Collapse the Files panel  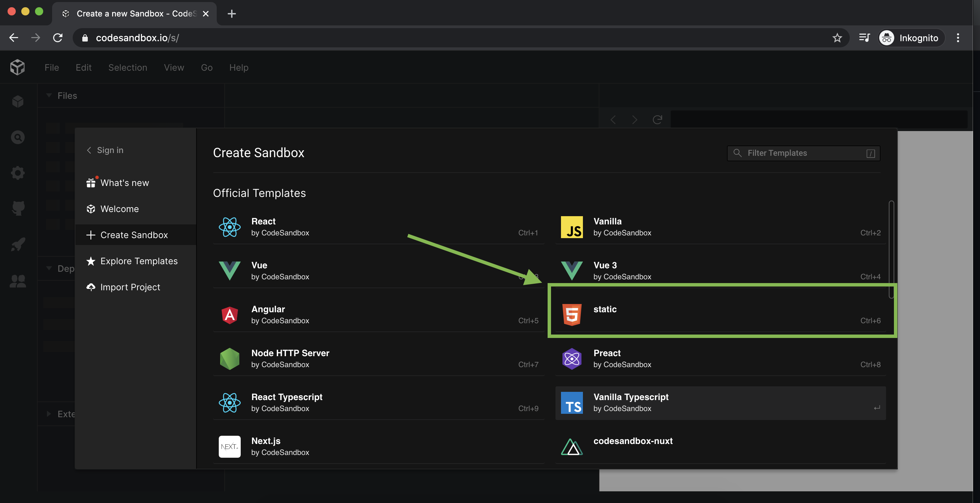49,95
